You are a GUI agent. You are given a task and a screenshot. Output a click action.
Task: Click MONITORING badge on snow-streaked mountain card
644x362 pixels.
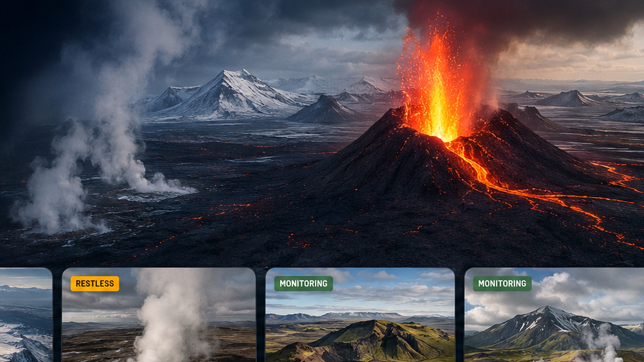click(502, 284)
